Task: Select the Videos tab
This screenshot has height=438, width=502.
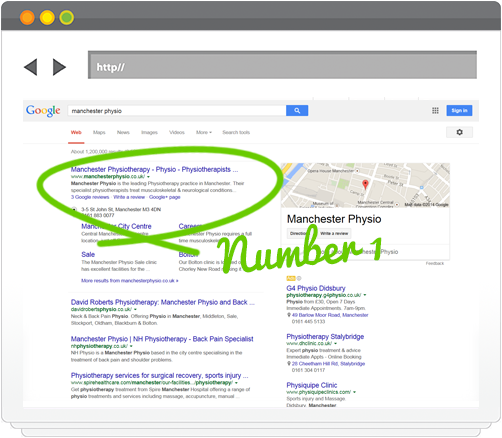Action: coord(177,132)
